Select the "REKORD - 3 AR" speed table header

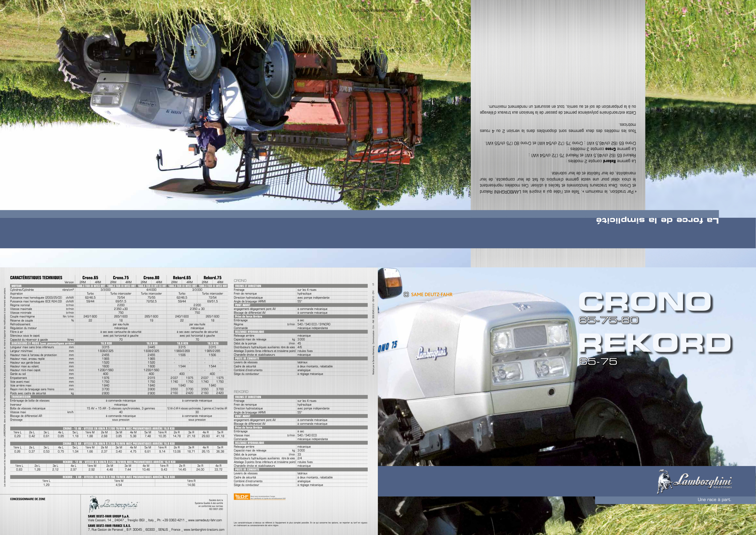click(119, 477)
